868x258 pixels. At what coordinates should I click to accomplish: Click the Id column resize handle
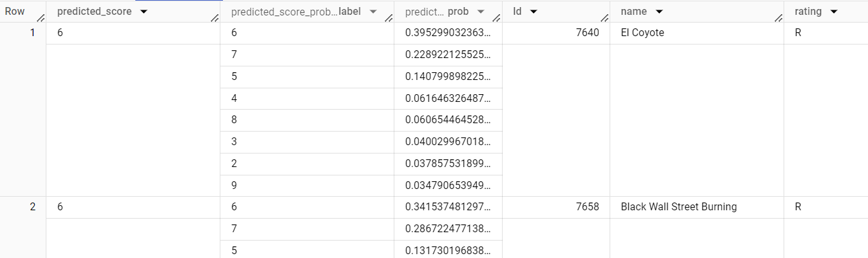coord(605,18)
